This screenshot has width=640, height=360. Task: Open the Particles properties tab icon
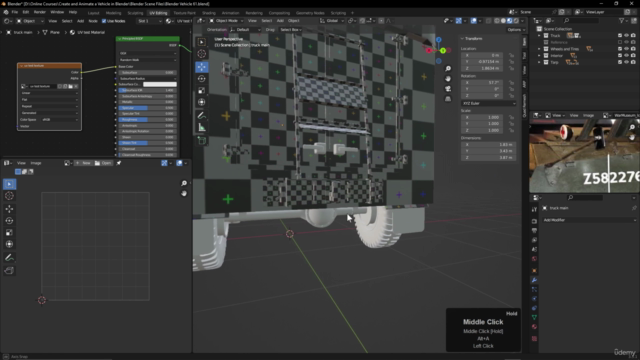(x=534, y=289)
